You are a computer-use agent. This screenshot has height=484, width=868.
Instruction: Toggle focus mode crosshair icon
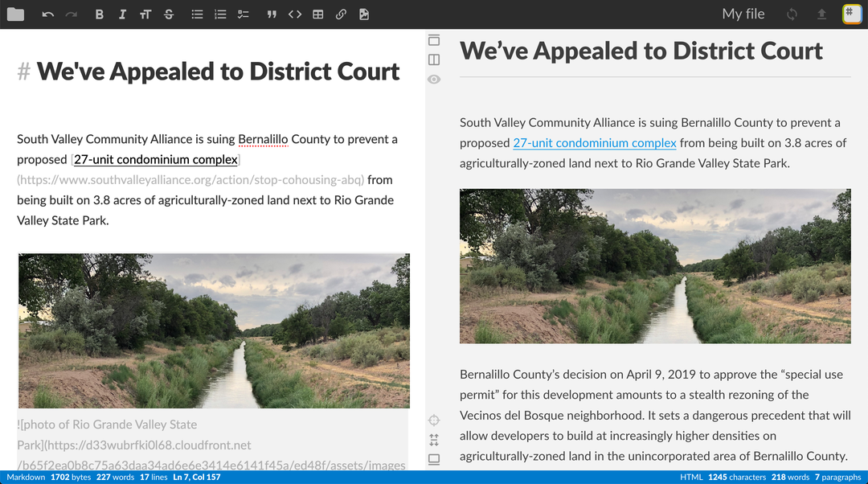[x=434, y=420]
